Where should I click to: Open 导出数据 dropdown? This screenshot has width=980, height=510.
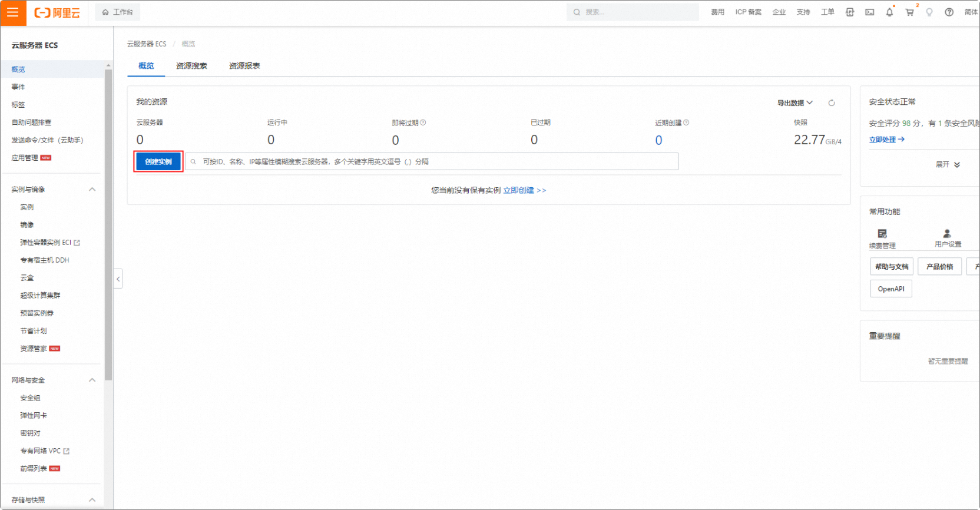tap(795, 103)
